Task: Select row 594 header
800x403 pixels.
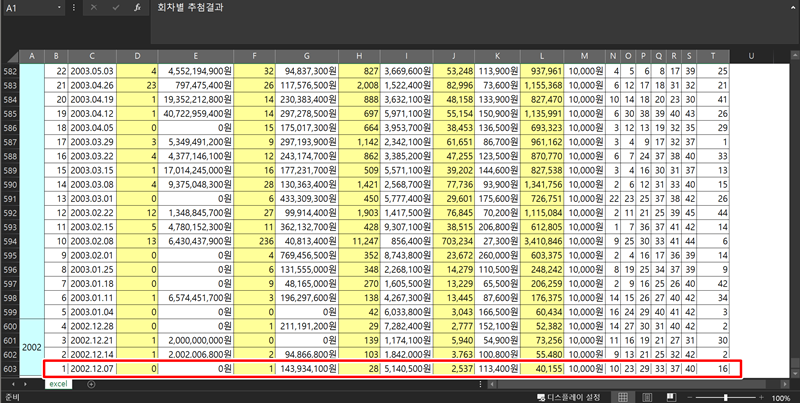Action: pyautogui.click(x=10, y=241)
